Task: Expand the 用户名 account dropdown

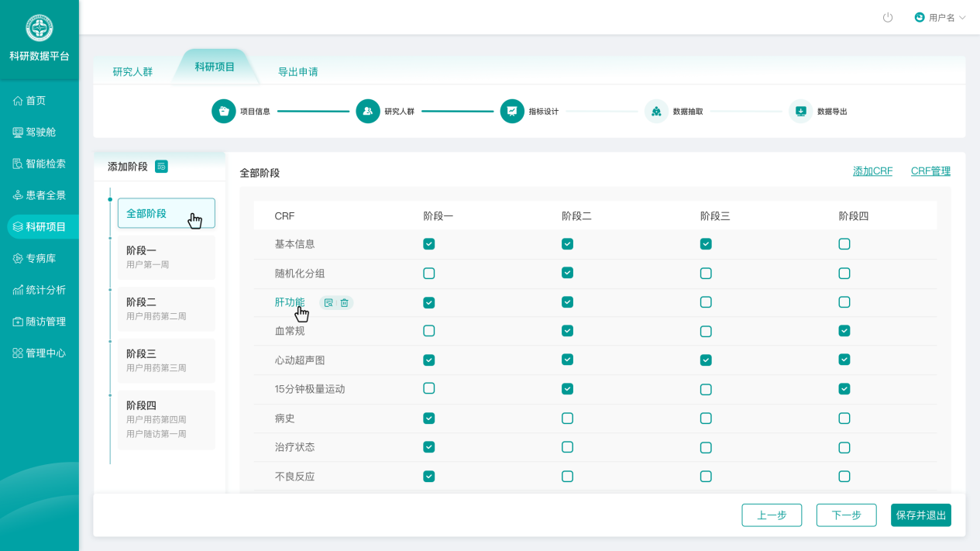Action: [940, 17]
